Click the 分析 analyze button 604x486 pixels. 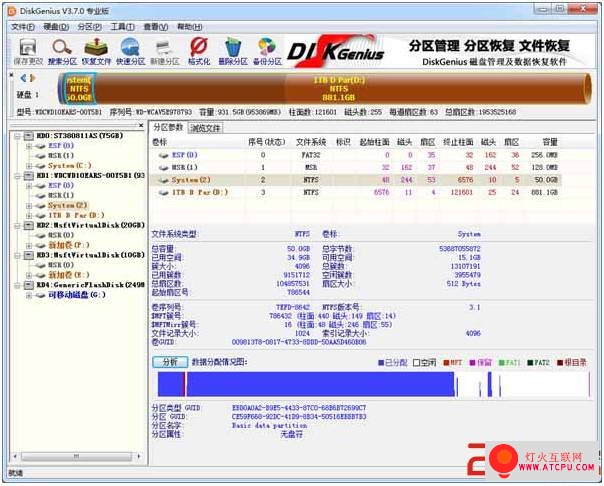click(x=170, y=362)
